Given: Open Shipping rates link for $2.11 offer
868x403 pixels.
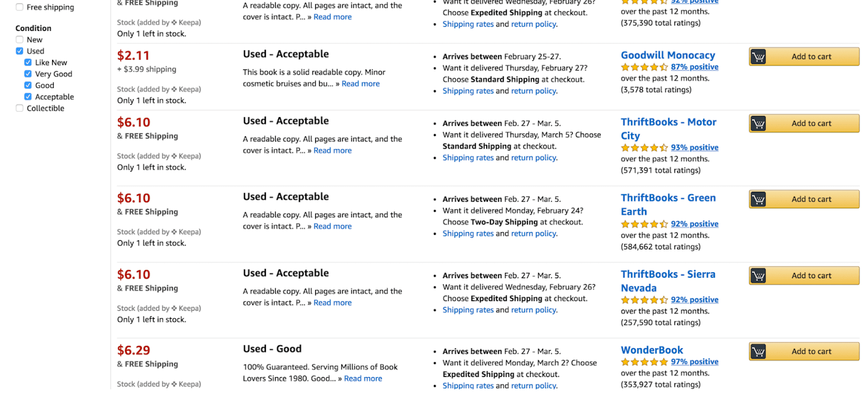Looking at the screenshot, I should point(468,91).
